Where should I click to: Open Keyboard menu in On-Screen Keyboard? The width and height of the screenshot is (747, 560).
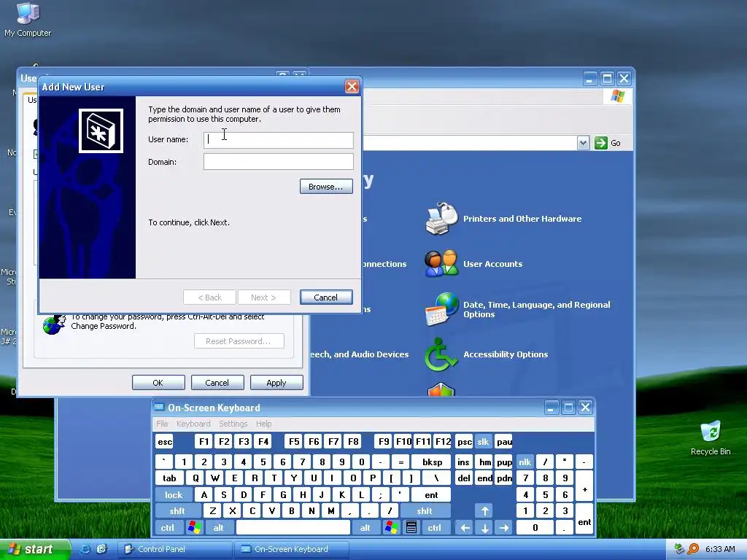point(193,424)
